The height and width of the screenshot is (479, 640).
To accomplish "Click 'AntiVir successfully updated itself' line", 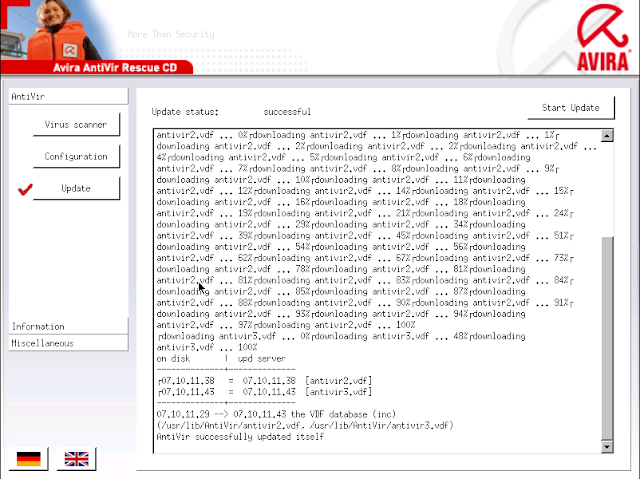I will coord(240,437).
